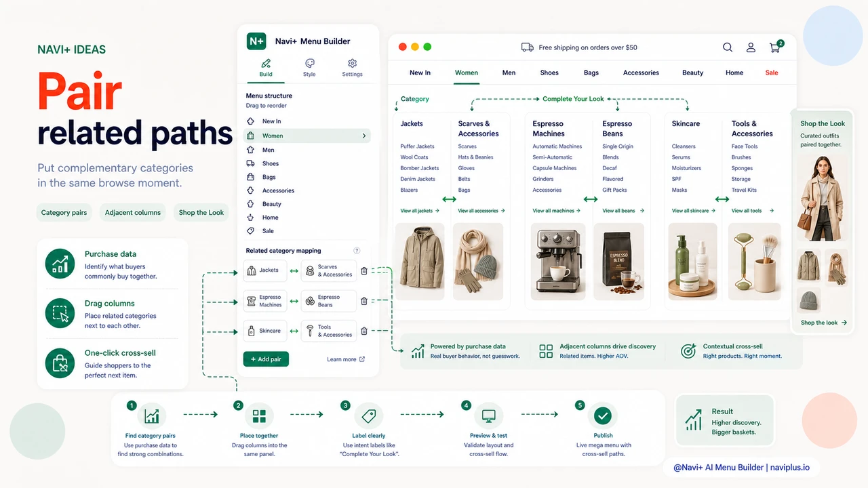The width and height of the screenshot is (868, 488).
Task: Click the Place together grid icon
Action: tap(259, 415)
